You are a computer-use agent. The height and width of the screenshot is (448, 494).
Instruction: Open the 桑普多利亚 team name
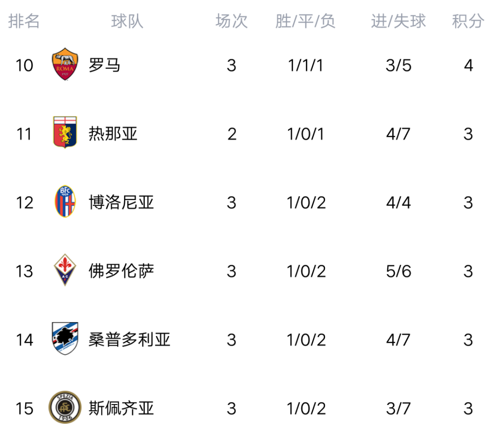tap(129, 340)
